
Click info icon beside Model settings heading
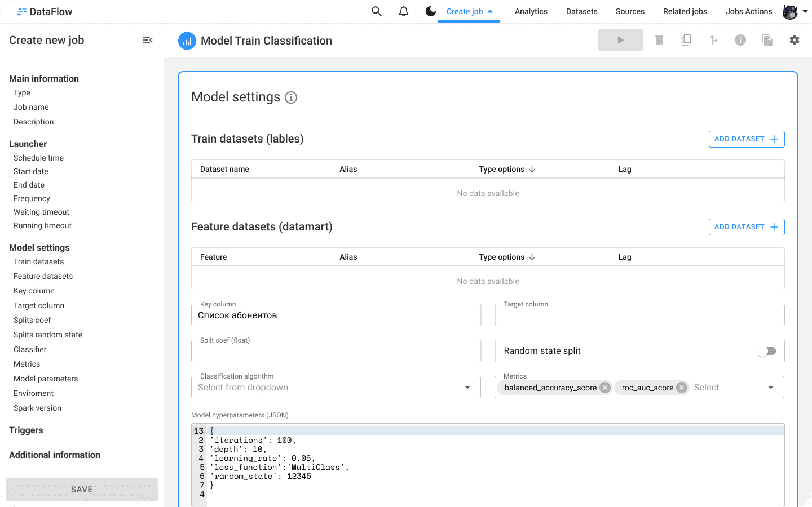[291, 97]
